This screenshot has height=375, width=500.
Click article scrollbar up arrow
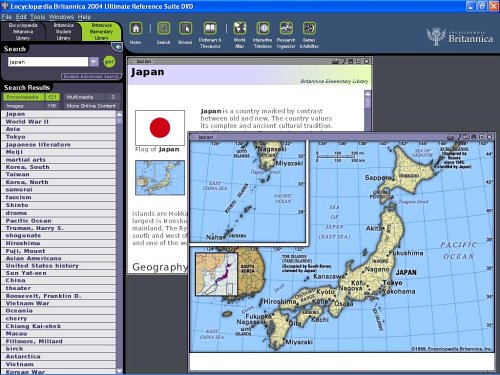point(368,94)
